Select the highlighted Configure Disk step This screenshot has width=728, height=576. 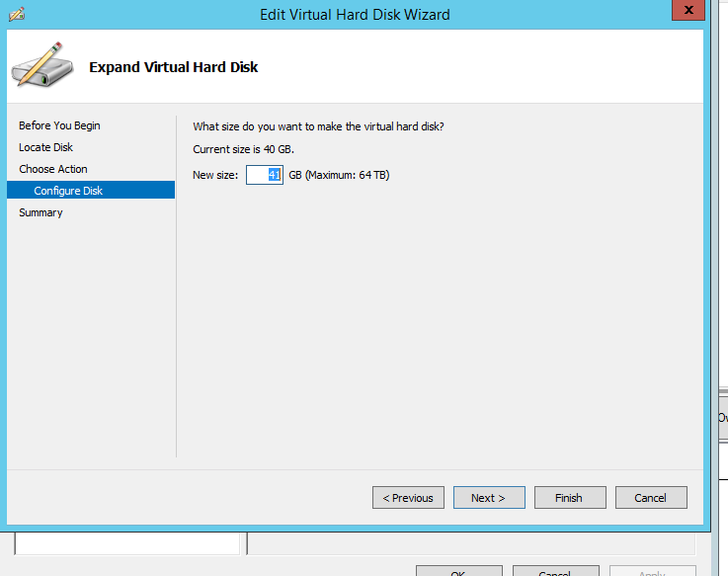point(68,191)
